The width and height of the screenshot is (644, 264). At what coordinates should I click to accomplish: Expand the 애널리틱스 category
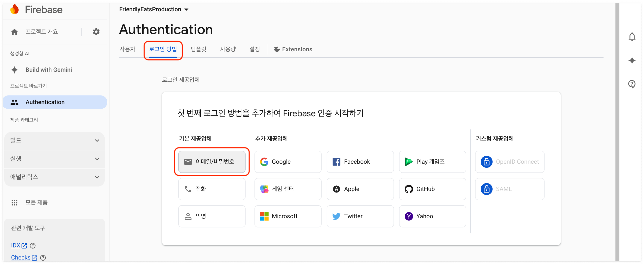[x=54, y=177]
